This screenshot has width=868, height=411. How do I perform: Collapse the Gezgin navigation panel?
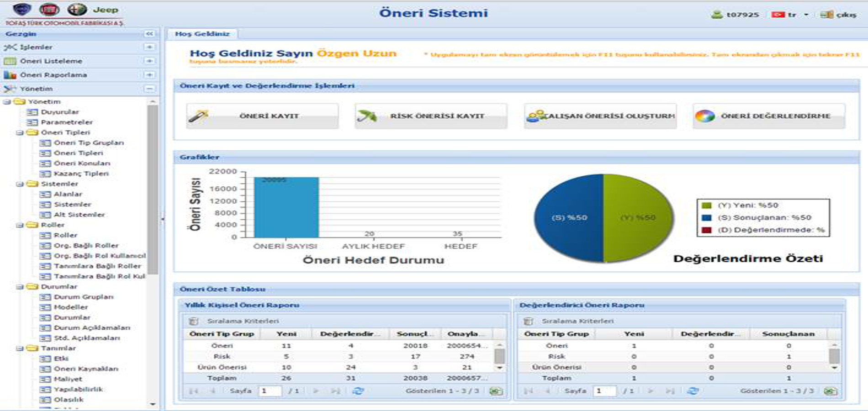pyautogui.click(x=149, y=34)
